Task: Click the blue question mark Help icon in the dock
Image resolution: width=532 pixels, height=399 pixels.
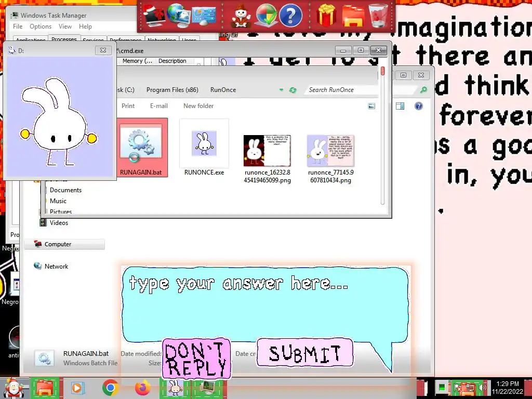Action: pos(290,16)
